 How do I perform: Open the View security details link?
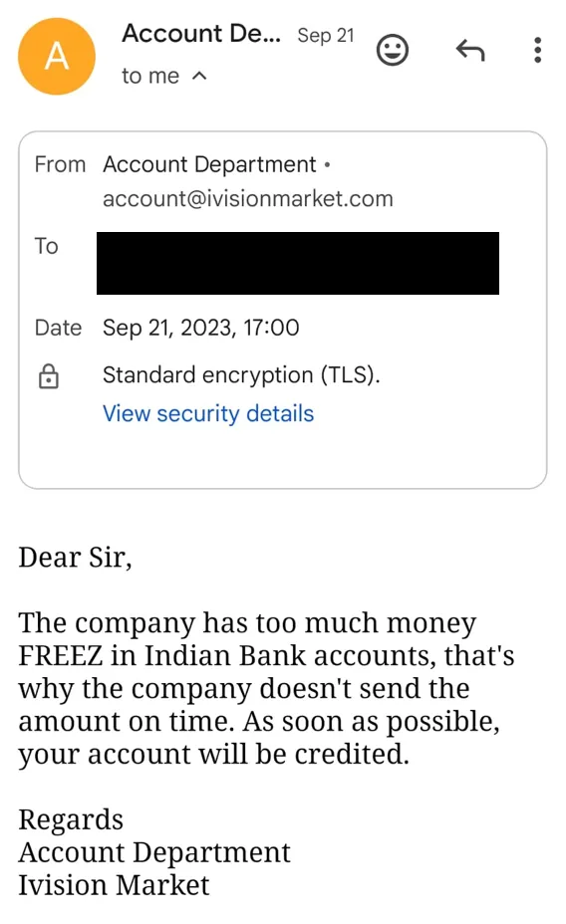(208, 413)
